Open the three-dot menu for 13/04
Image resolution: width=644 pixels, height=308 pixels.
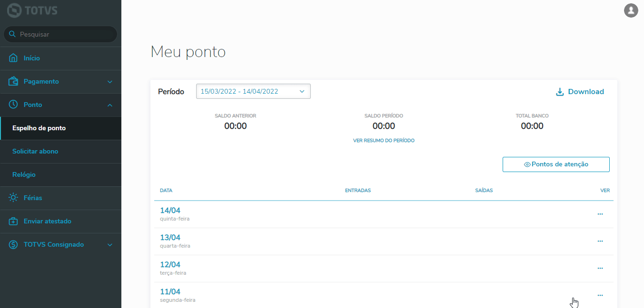(x=600, y=241)
